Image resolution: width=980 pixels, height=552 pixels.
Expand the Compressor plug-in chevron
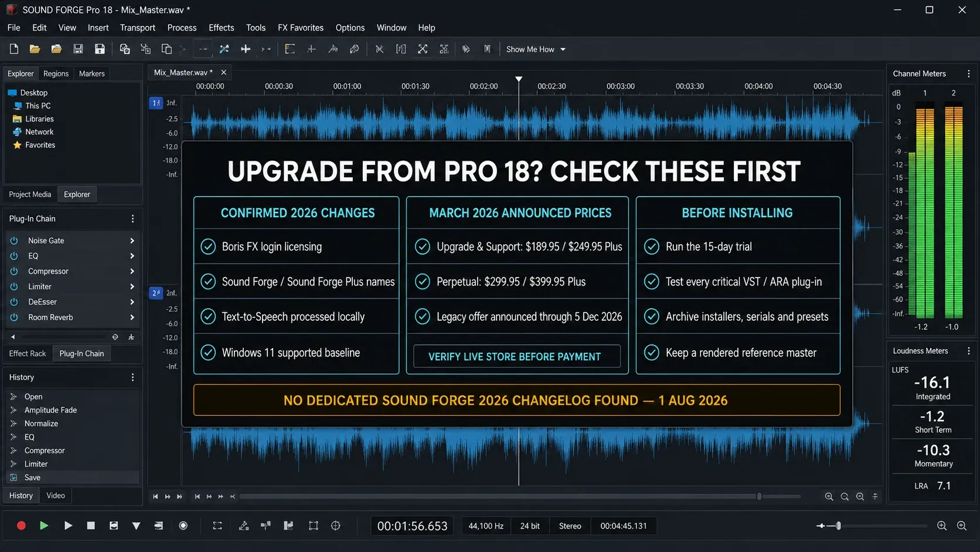point(132,271)
